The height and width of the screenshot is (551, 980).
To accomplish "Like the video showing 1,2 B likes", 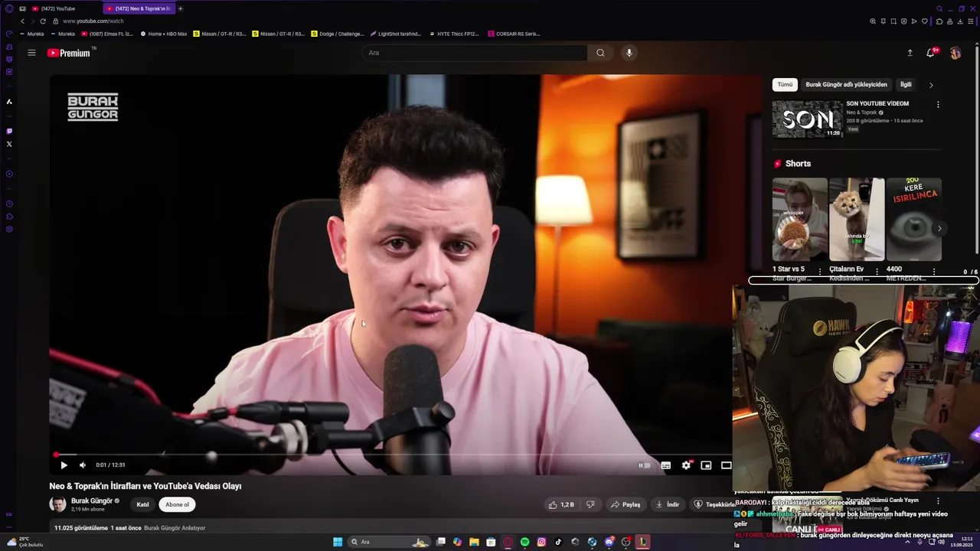I will point(561,504).
